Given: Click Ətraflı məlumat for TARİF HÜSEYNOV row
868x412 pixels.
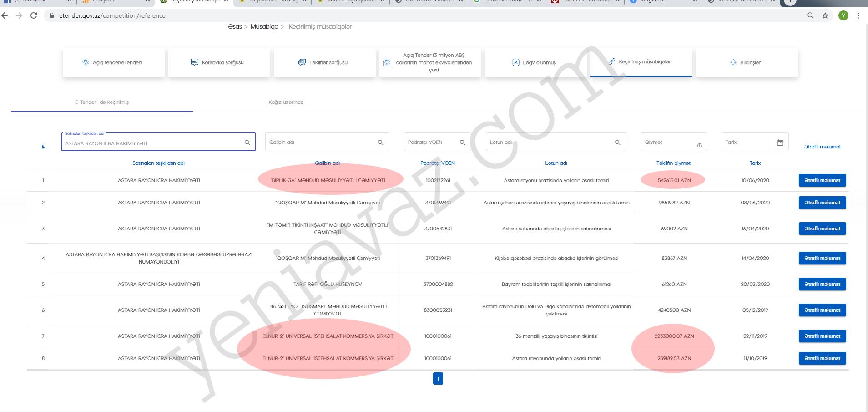Looking at the screenshot, I should point(823,284).
